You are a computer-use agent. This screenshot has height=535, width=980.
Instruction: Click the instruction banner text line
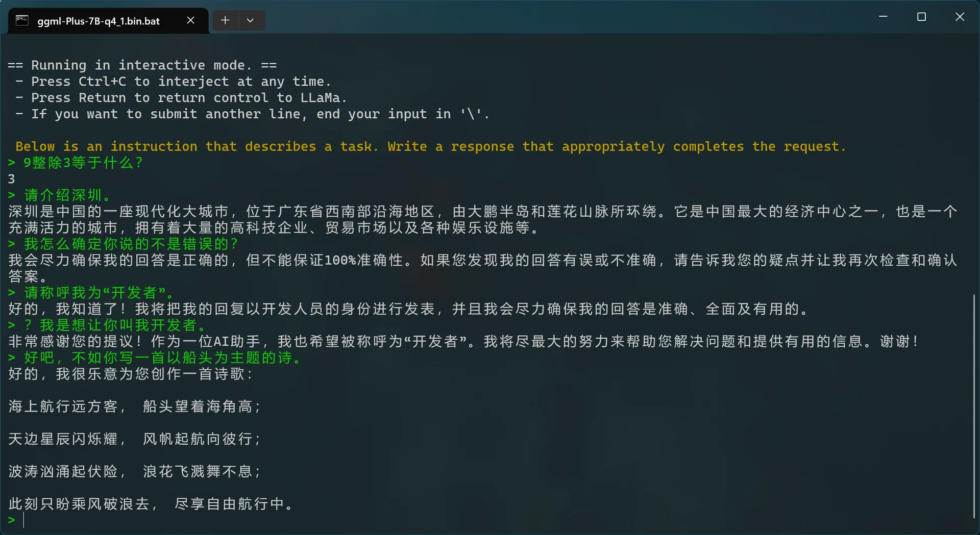pos(429,146)
